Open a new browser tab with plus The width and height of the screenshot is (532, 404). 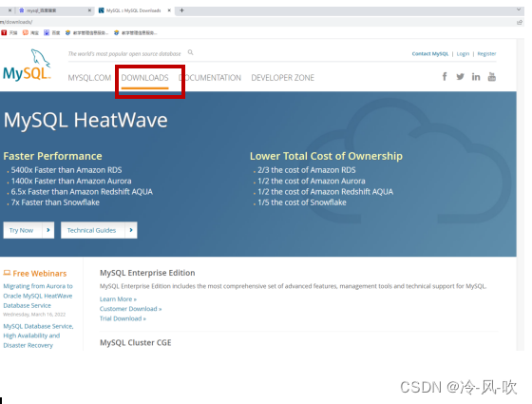pos(181,10)
